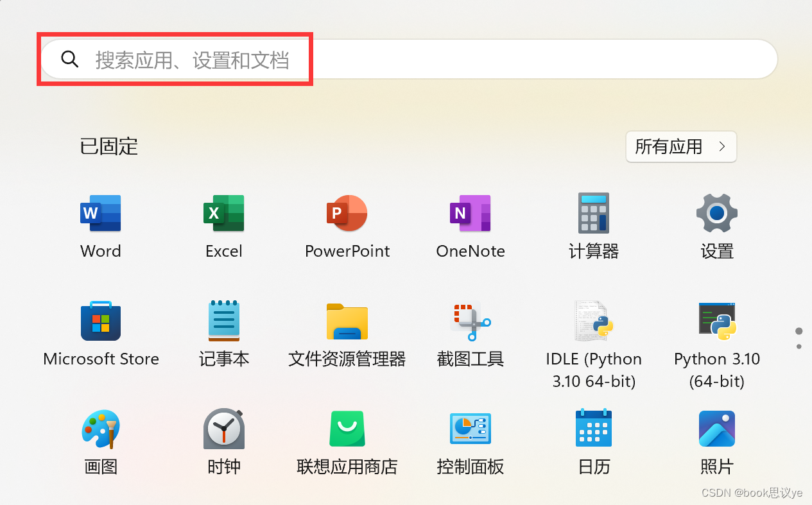Launch 截图工具 (Snipping Tool)

tap(470, 321)
